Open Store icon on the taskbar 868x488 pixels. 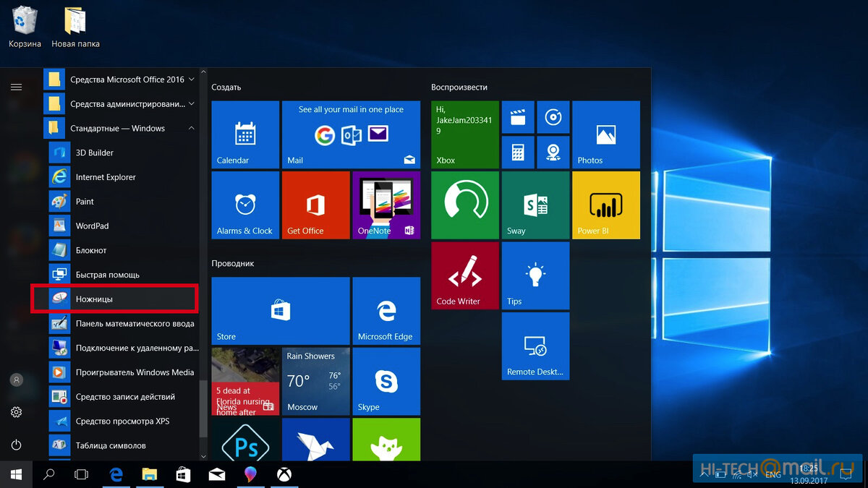tap(183, 475)
